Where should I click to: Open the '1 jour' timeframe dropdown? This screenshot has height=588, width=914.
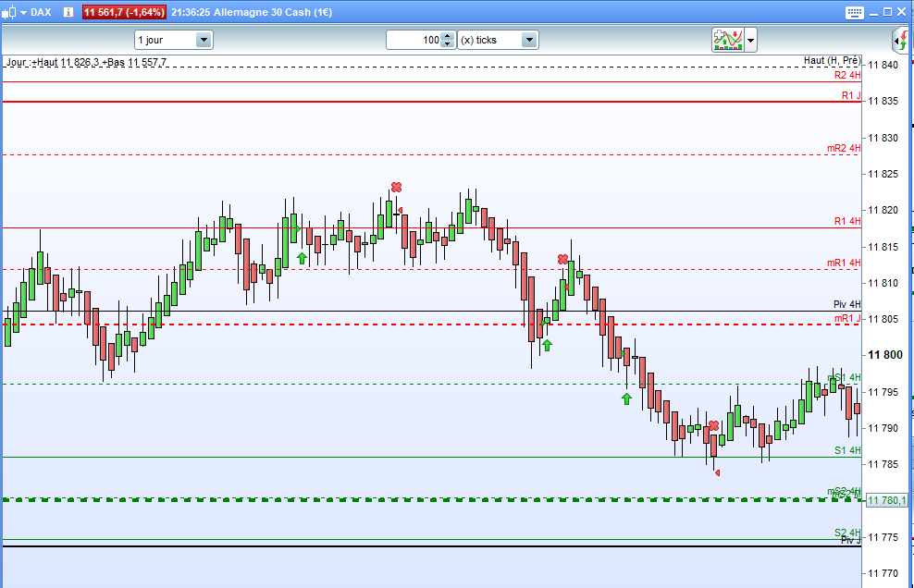tap(174, 40)
